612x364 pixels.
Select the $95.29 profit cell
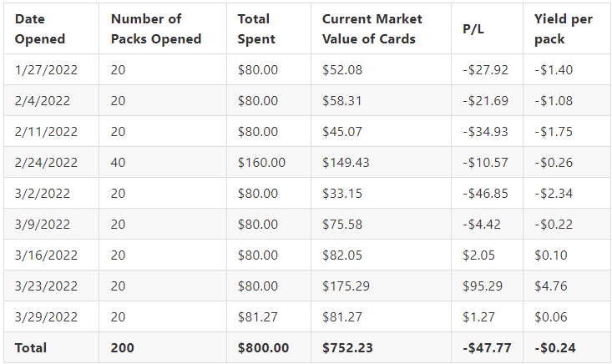[483, 286]
